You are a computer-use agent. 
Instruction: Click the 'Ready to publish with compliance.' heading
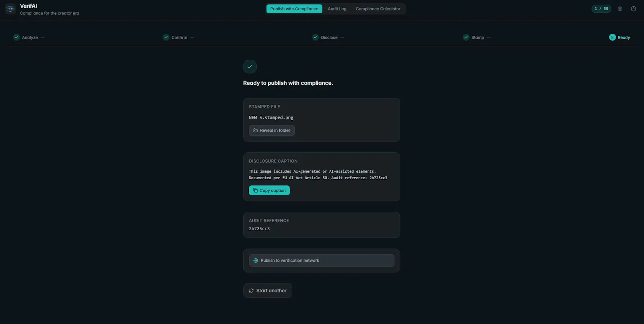coord(288,83)
